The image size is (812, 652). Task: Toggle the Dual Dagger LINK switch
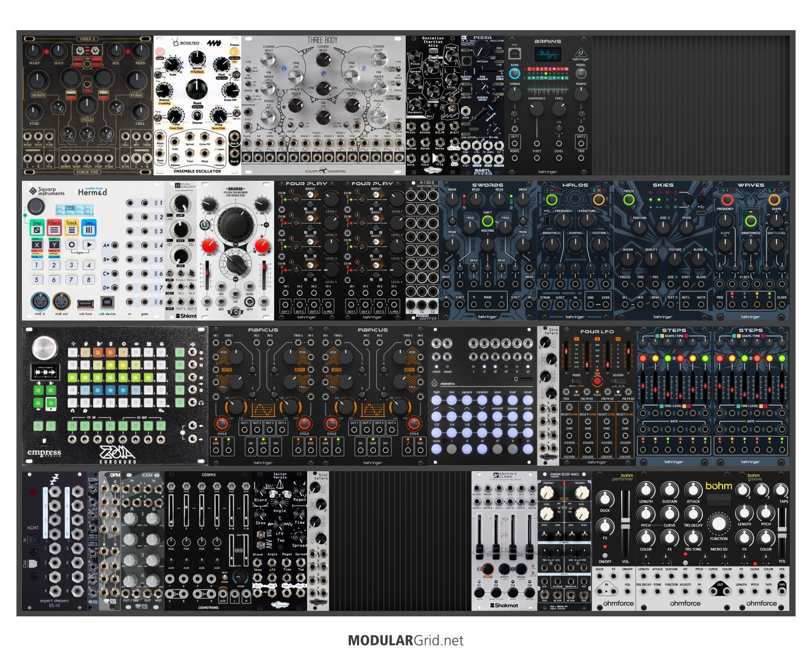tap(169, 215)
